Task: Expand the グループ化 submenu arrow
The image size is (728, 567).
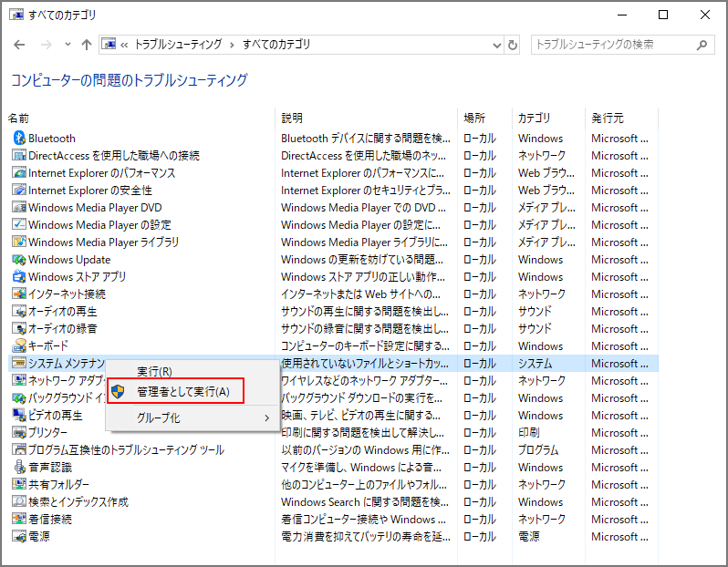Action: (267, 418)
